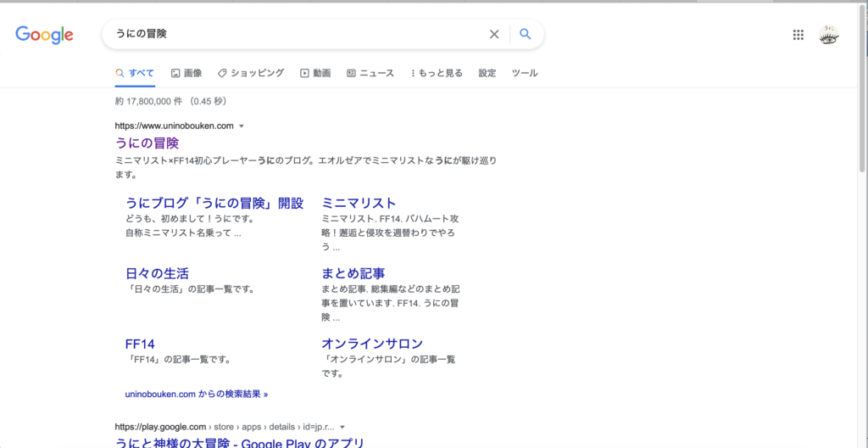Viewport: 868px width, 448px height.
Task: Open the 日々の生活 sitelink
Action: tap(157, 273)
